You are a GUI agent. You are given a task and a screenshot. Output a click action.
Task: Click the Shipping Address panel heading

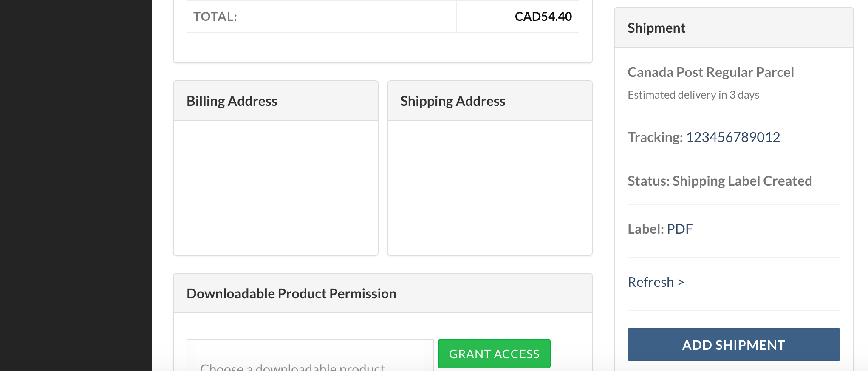coord(453,101)
